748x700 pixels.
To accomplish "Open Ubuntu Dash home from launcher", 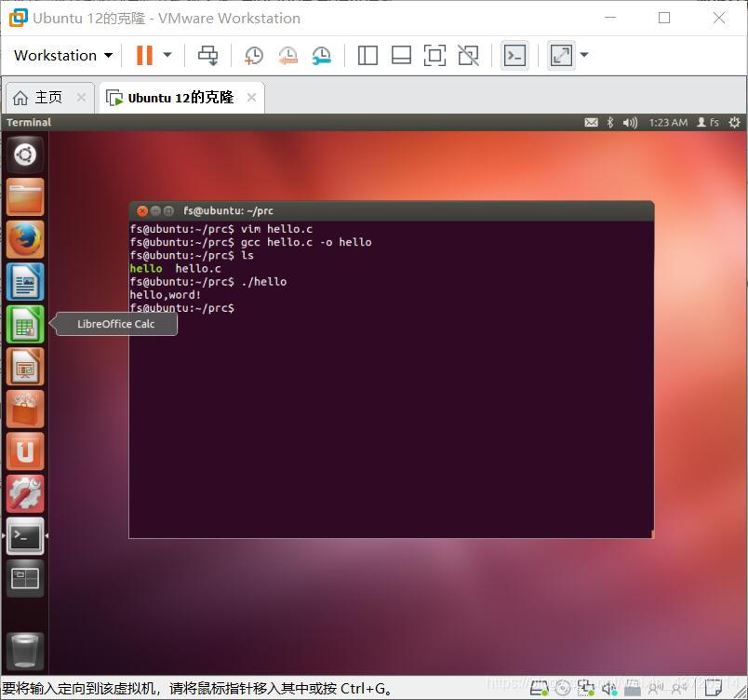I will (x=25, y=155).
